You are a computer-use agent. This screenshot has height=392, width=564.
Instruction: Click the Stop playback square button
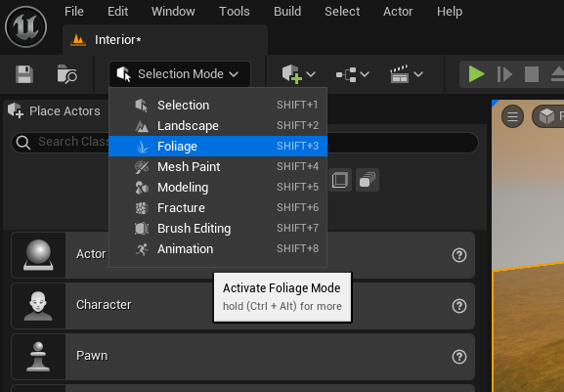point(532,74)
